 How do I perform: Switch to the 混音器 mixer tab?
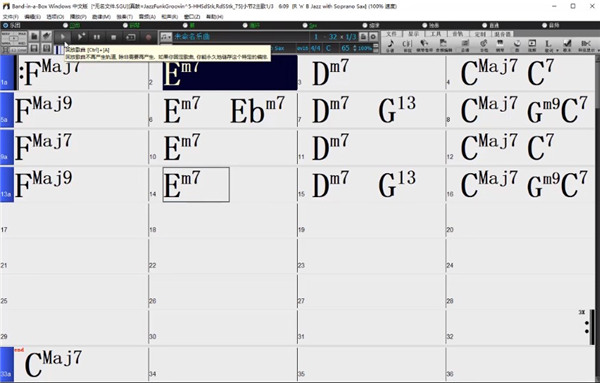[x=502, y=34]
